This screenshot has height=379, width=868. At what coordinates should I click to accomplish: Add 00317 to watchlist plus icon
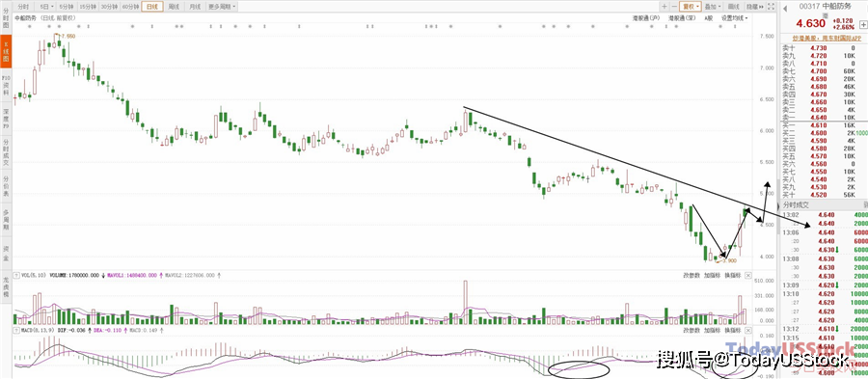(x=863, y=24)
